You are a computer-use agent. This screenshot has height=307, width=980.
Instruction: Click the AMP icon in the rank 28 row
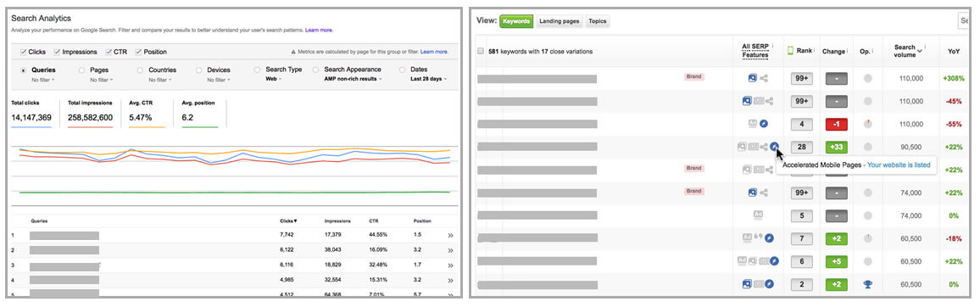click(774, 147)
